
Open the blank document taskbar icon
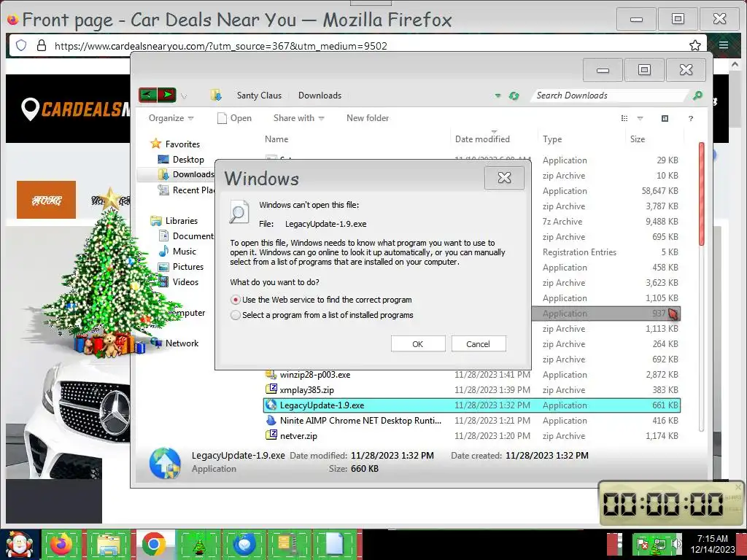(x=335, y=544)
